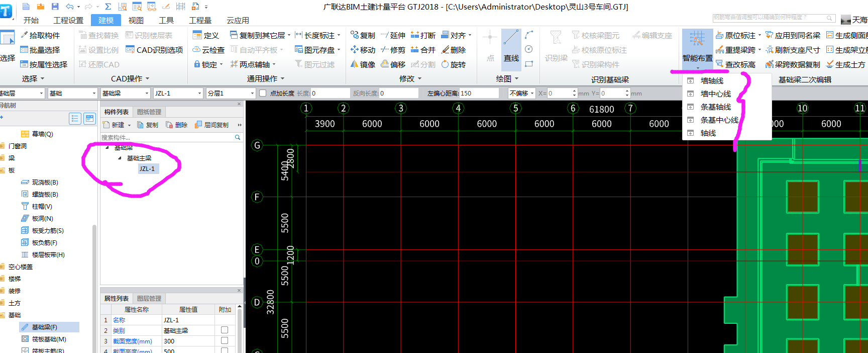Switch to the 图层管理 tab
Viewport: 868px width, 353px height.
pyautogui.click(x=149, y=298)
